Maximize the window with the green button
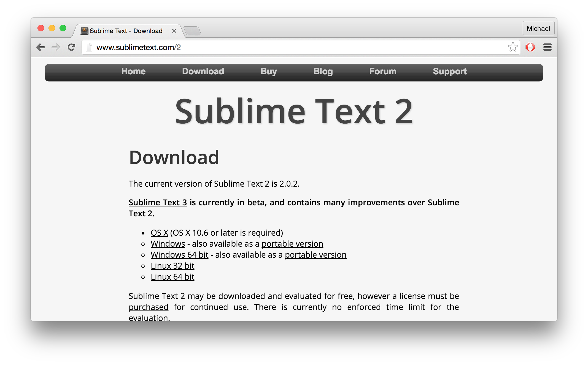 point(63,28)
